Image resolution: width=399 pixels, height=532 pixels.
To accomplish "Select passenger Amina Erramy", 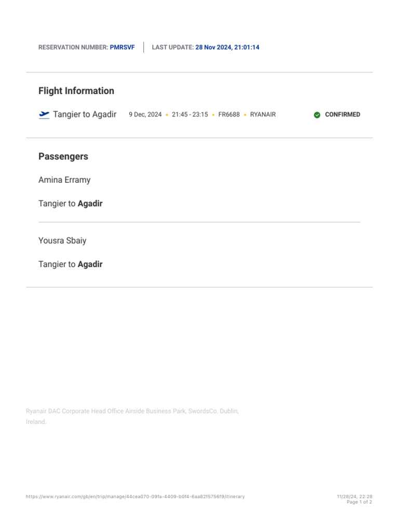I will pos(64,180).
